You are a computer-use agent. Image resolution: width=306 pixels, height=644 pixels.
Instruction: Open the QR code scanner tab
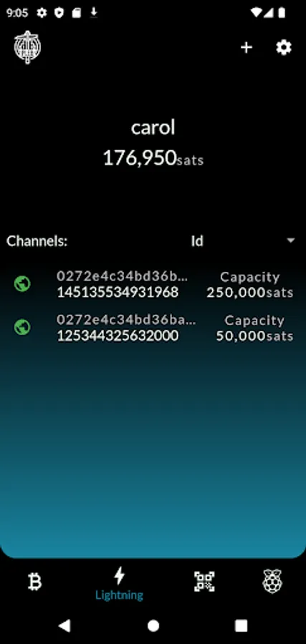coord(204,582)
